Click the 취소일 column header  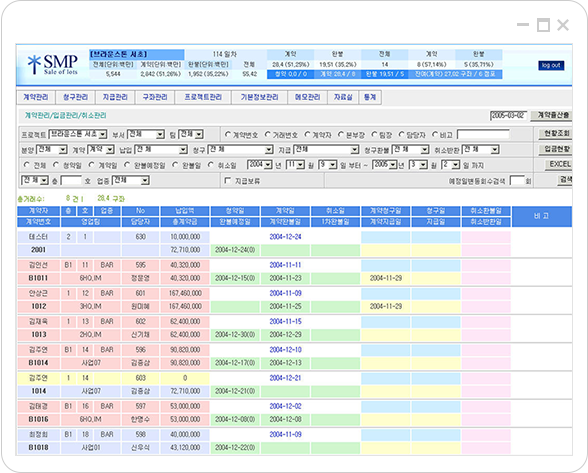335,211
